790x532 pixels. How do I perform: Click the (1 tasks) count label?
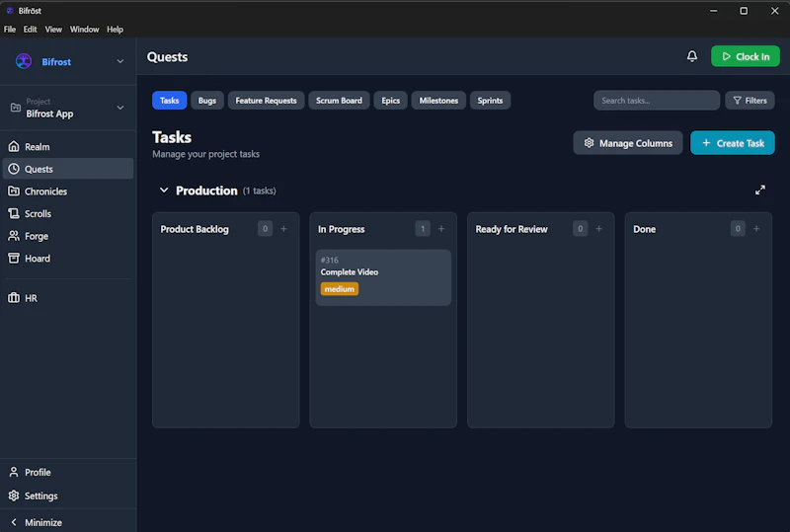[260, 190]
